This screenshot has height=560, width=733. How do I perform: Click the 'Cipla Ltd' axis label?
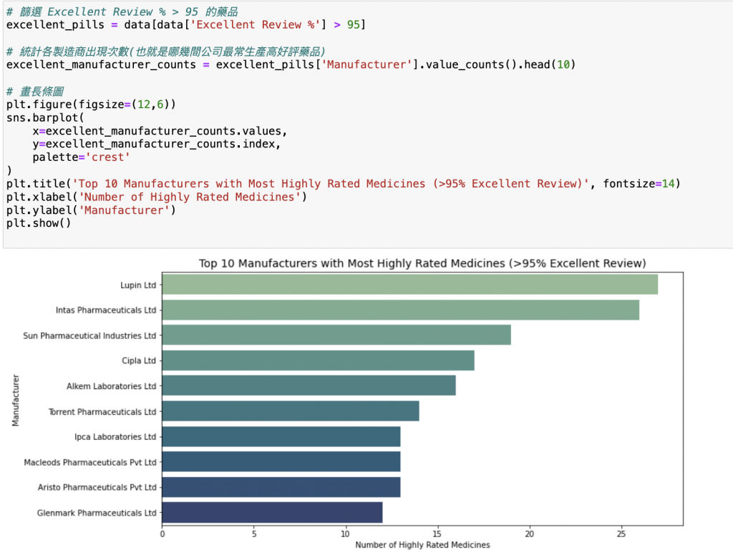139,360
